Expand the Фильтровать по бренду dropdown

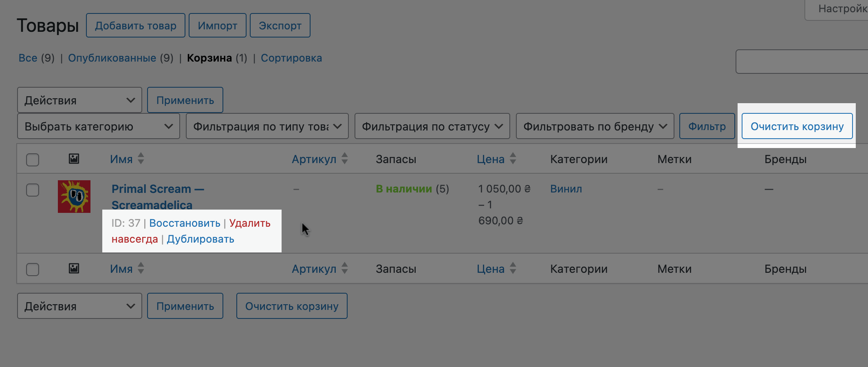pyautogui.click(x=595, y=126)
